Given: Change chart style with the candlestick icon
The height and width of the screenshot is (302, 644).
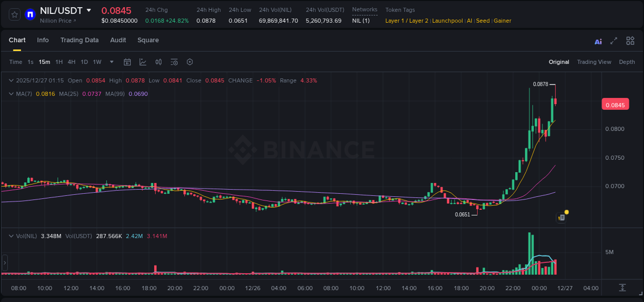Looking at the screenshot, I should click(x=159, y=62).
